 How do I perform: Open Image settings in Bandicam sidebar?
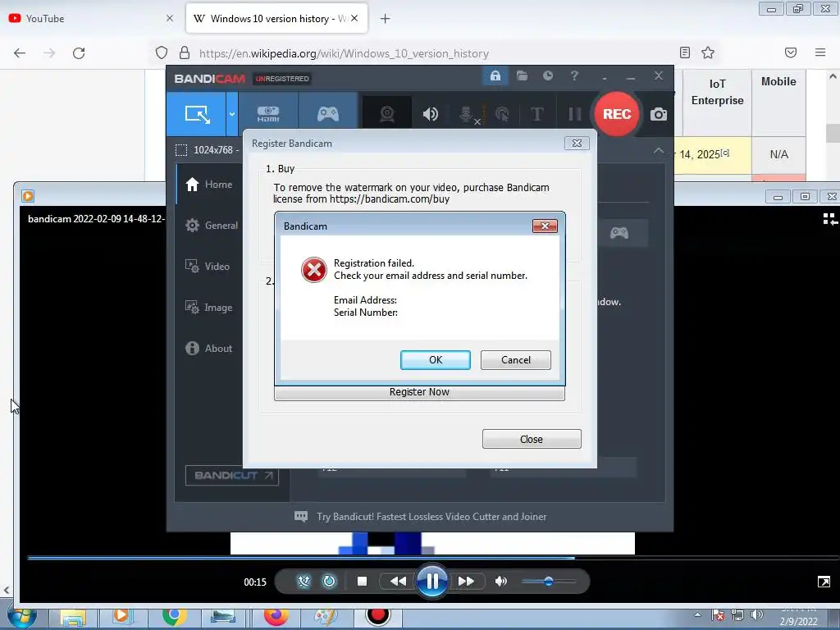pyautogui.click(x=209, y=308)
